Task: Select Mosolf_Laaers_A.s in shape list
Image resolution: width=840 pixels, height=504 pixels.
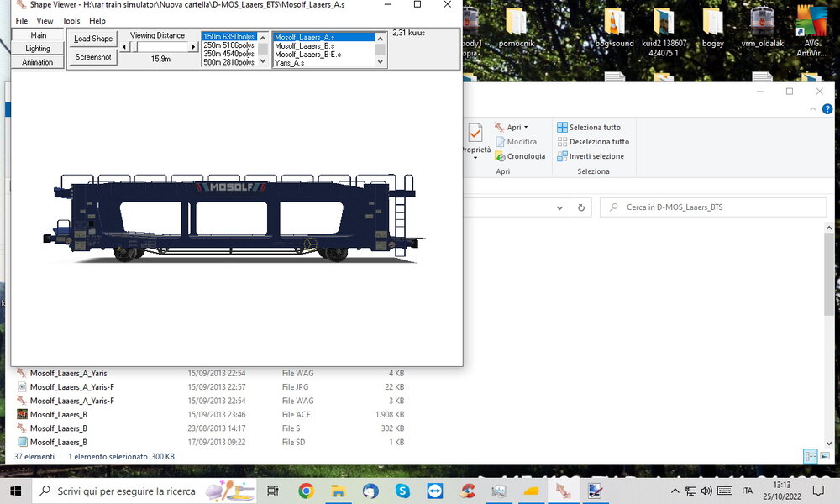Action: (323, 38)
